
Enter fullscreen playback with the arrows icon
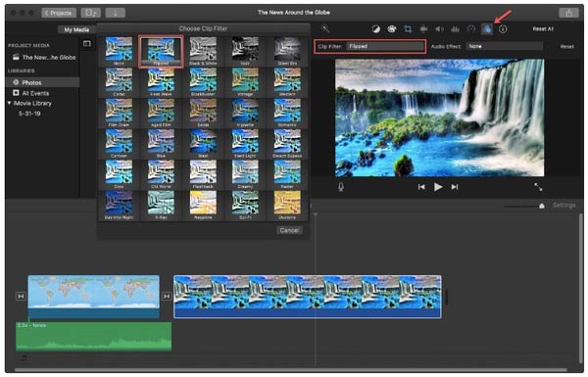tap(538, 187)
